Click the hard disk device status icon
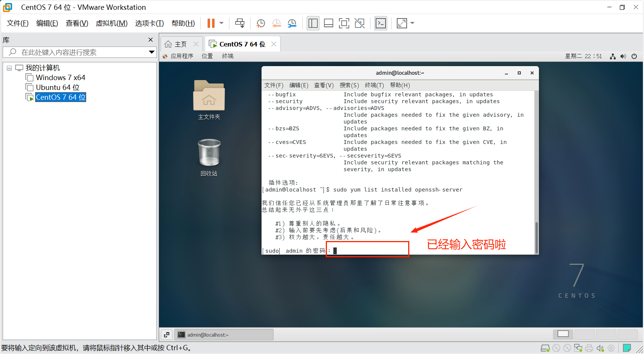This screenshot has width=644, height=354. coord(545,348)
